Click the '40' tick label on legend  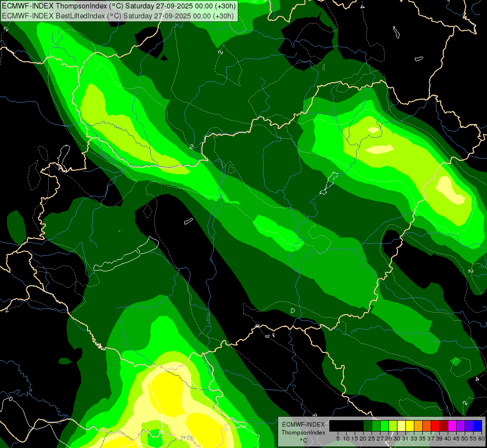448,439
